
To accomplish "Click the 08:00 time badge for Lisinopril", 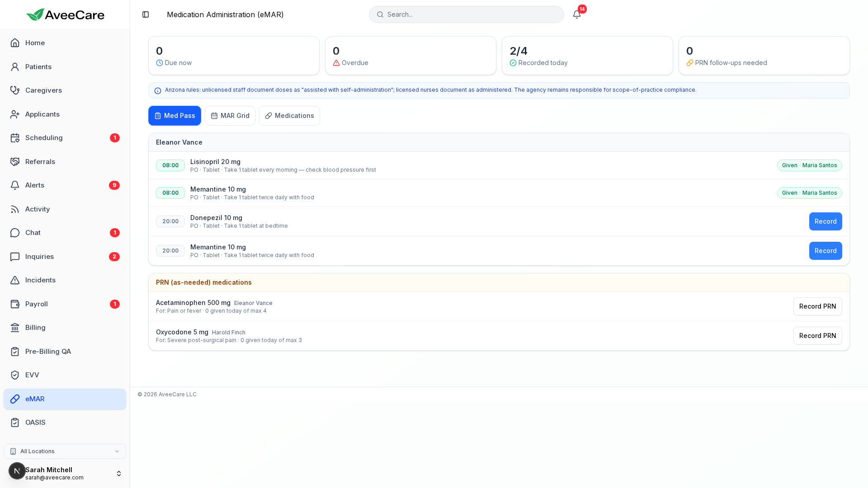I will 170,165.
